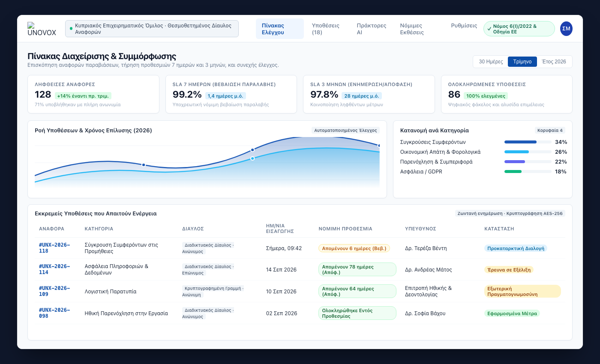Click the ΚΑΤΑΣΤΑΣΗ column header
The width and height of the screenshot is (600, 364).
(x=499, y=229)
